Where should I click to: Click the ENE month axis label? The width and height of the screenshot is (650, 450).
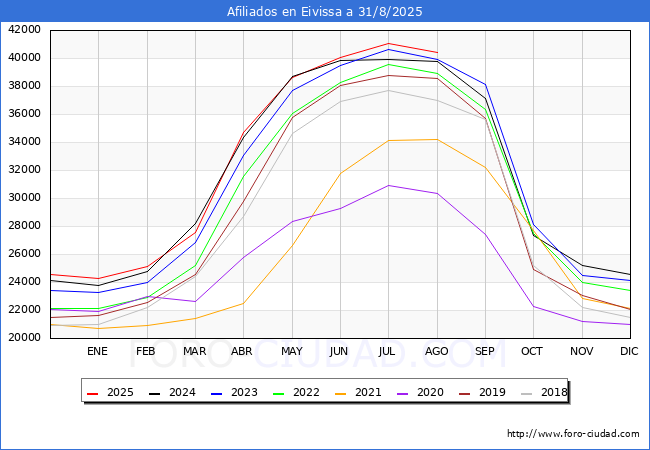(x=97, y=351)
